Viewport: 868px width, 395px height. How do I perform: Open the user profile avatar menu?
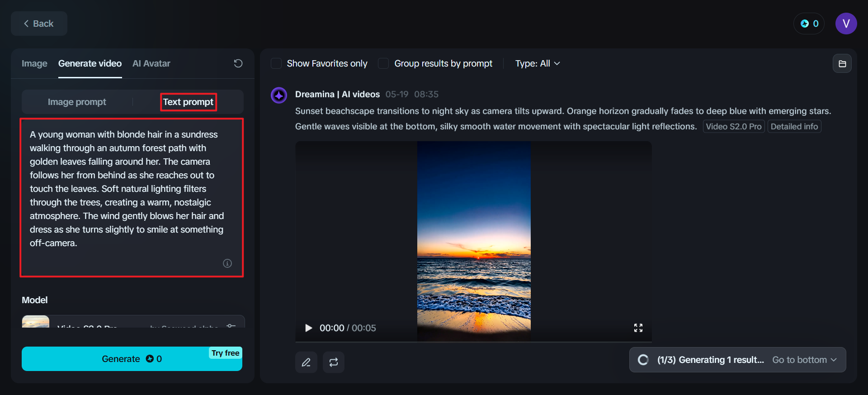[x=846, y=24]
